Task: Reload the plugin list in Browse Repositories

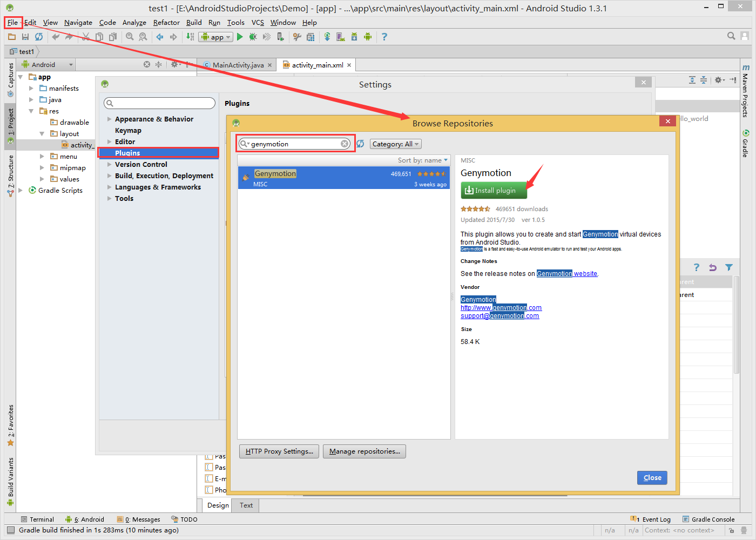Action: point(360,144)
